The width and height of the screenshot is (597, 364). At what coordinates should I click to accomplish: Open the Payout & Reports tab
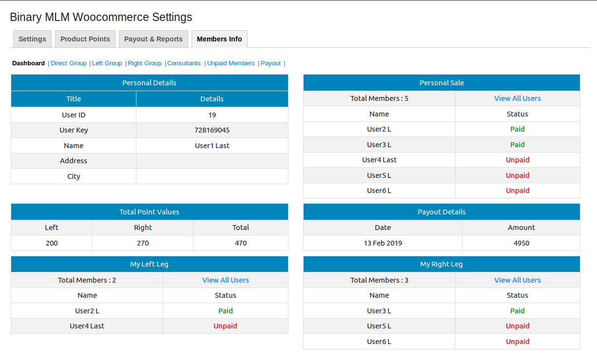153,39
